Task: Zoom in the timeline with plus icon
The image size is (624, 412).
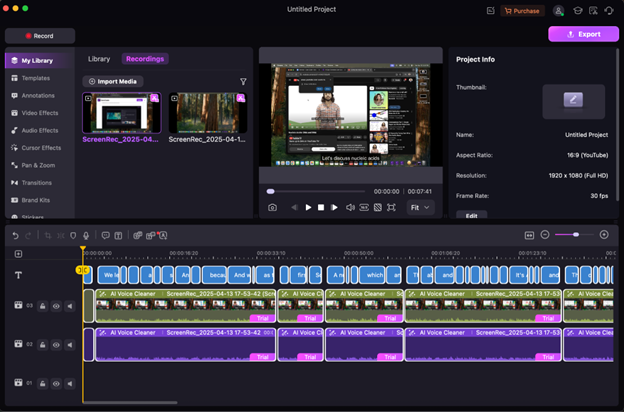Action: coord(604,235)
